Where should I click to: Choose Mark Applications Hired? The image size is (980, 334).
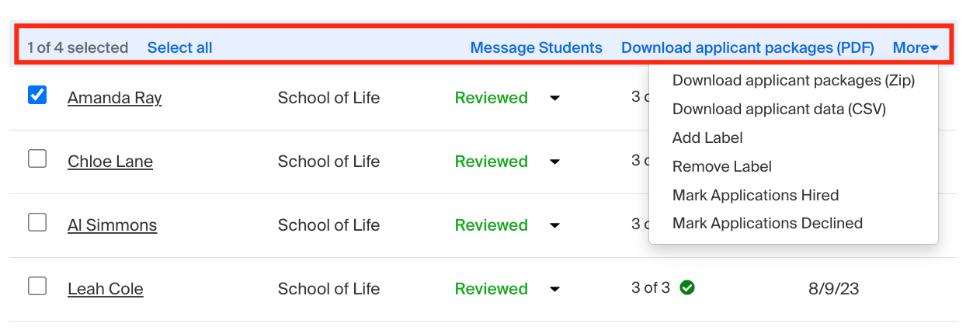pyautogui.click(x=756, y=196)
